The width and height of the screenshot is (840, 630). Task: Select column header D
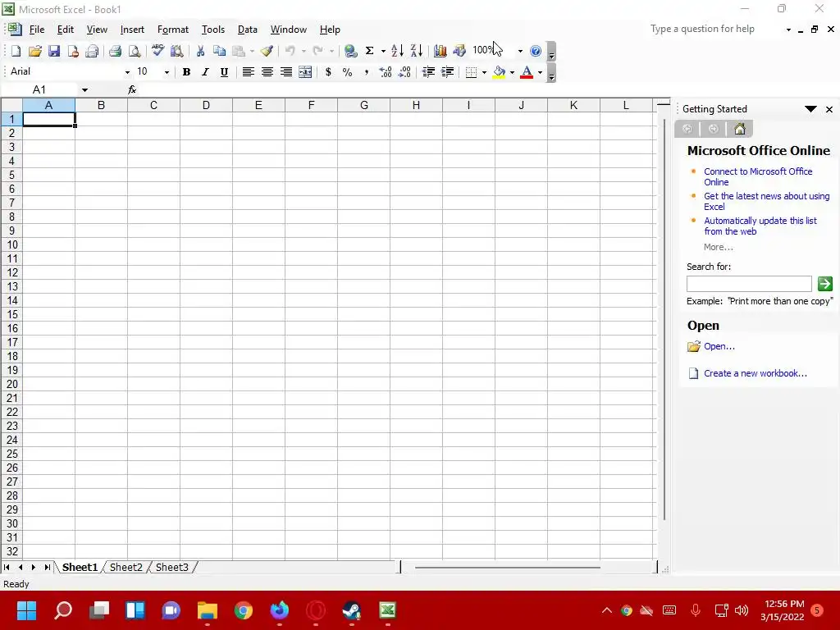point(206,106)
